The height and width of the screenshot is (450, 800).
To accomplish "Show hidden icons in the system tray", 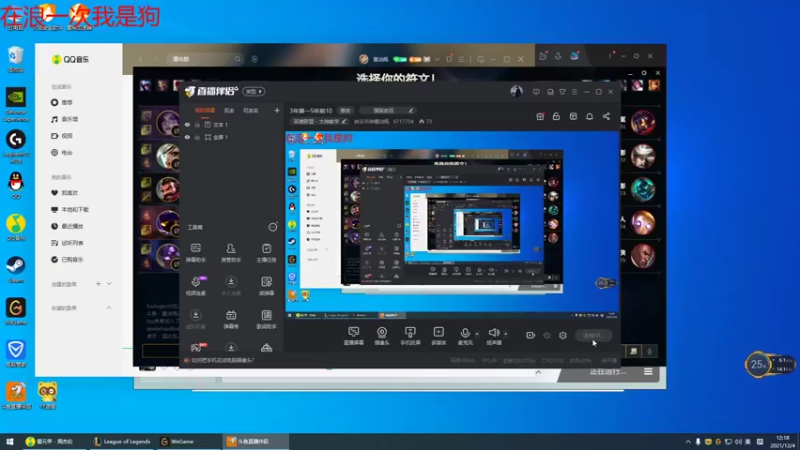I will 688,441.
